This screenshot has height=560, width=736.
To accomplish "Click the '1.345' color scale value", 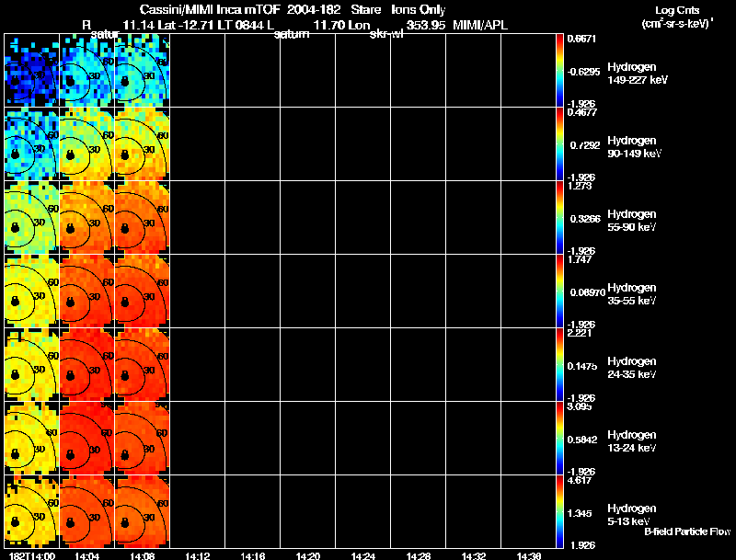I will coord(580,513).
